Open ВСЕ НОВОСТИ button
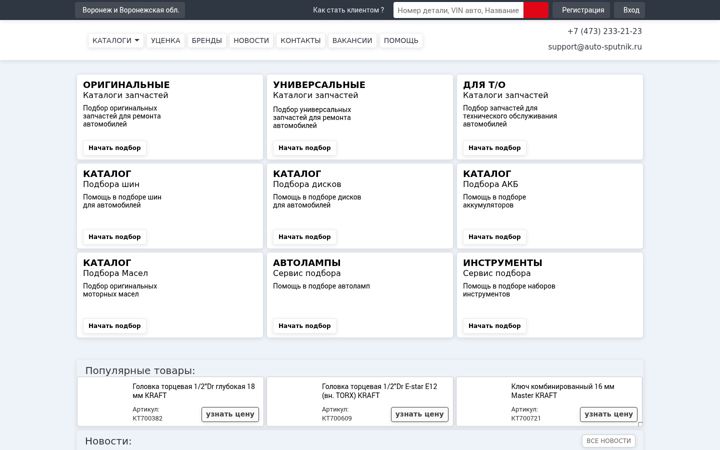Viewport: 720px width, 450px height. coord(608,441)
